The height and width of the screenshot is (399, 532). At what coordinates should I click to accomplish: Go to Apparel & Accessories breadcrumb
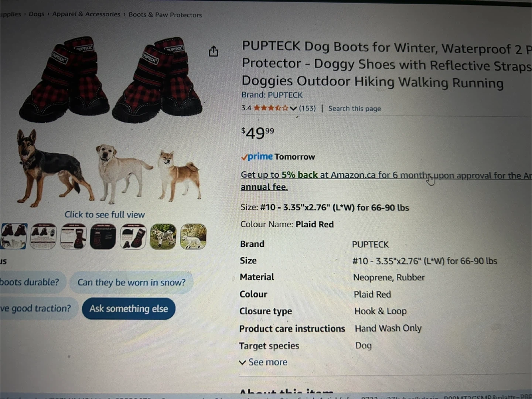[86, 14]
